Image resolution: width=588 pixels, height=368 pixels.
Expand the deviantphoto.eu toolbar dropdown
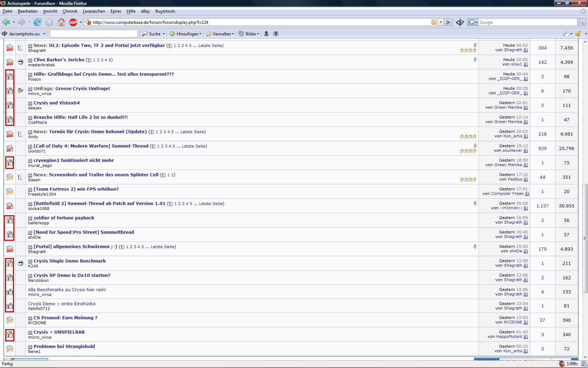pyautogui.click(x=44, y=34)
